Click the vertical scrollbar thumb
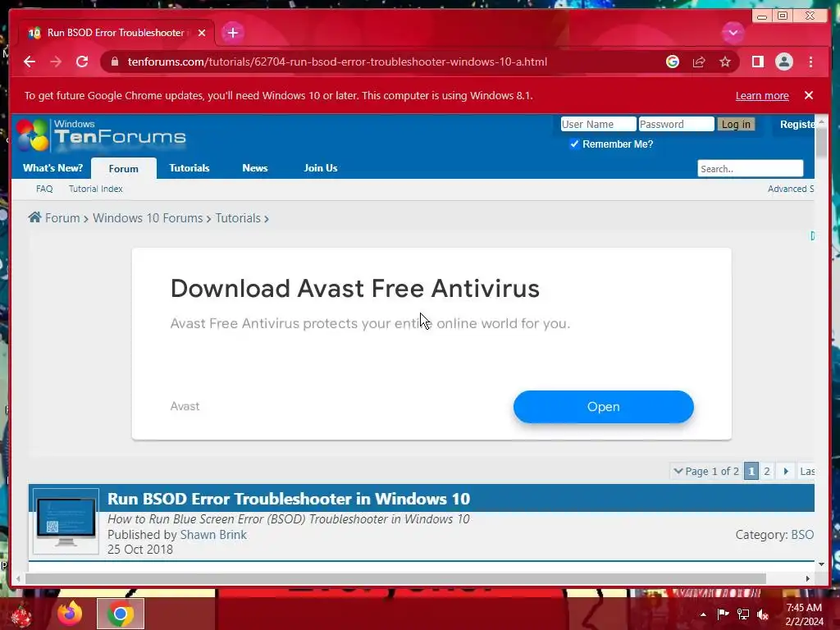Image resolution: width=840 pixels, height=630 pixels. pos(821,143)
